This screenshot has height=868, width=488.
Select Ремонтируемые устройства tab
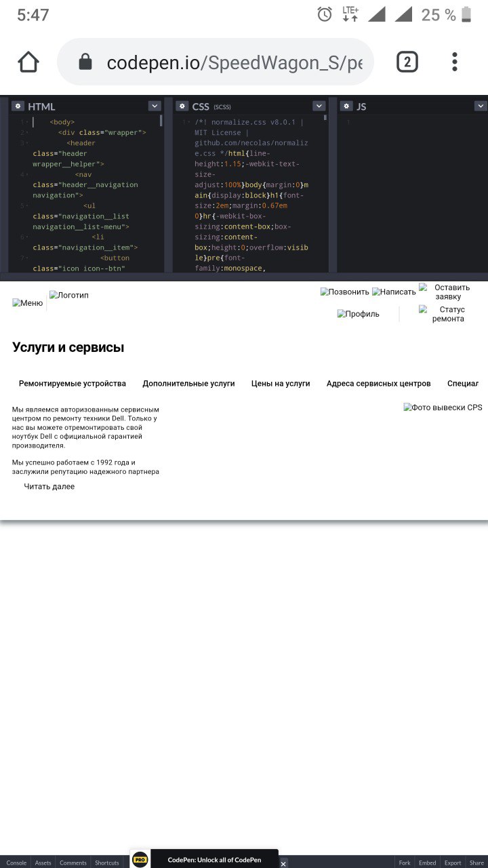(73, 383)
